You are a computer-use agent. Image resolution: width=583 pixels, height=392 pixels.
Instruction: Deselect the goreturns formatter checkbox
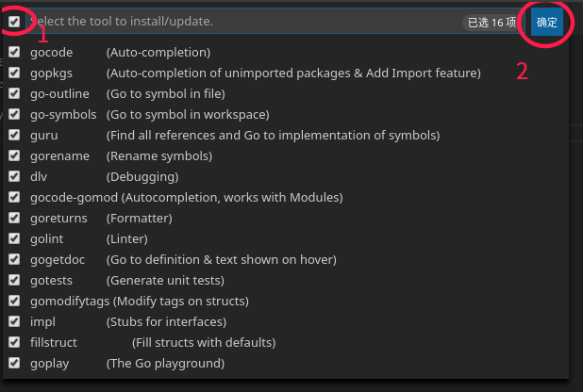[14, 218]
